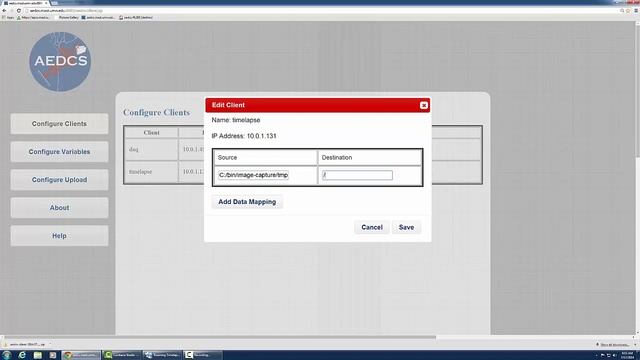This screenshot has width=640, height=360.
Task: Open Configure Variables in sidebar
Action: (x=59, y=152)
